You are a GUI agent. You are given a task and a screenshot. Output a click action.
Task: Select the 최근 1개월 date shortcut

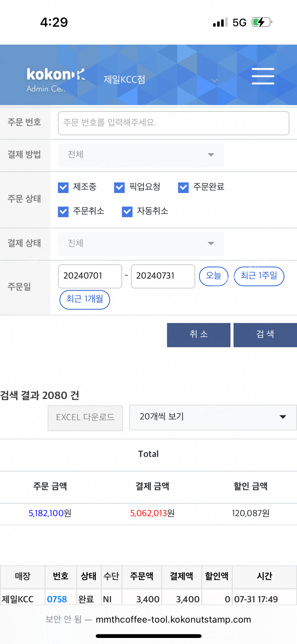coord(85,300)
